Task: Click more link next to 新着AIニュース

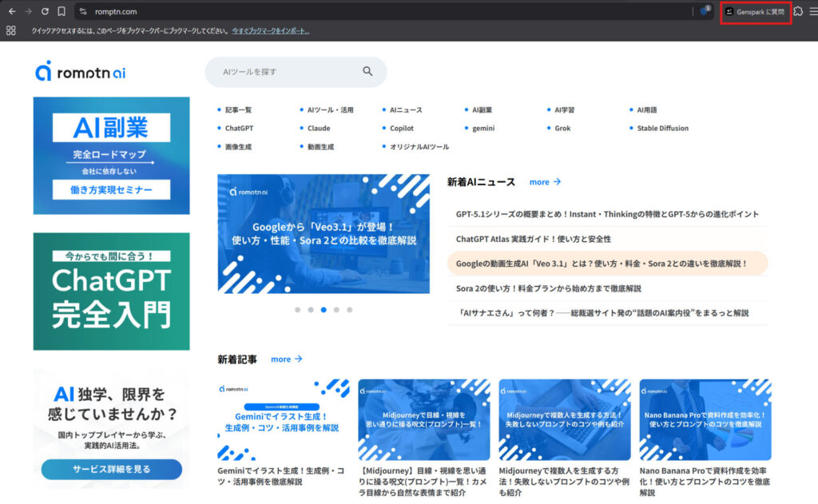Action: coord(545,182)
